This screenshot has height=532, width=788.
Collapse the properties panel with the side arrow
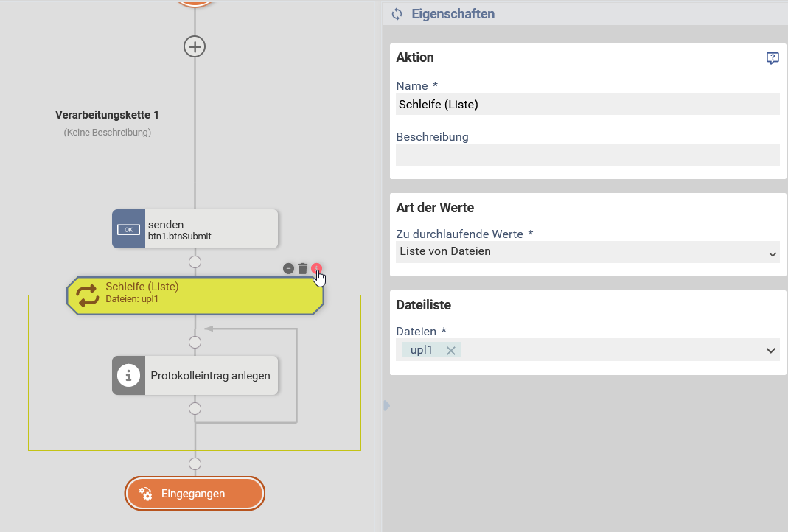(x=386, y=405)
